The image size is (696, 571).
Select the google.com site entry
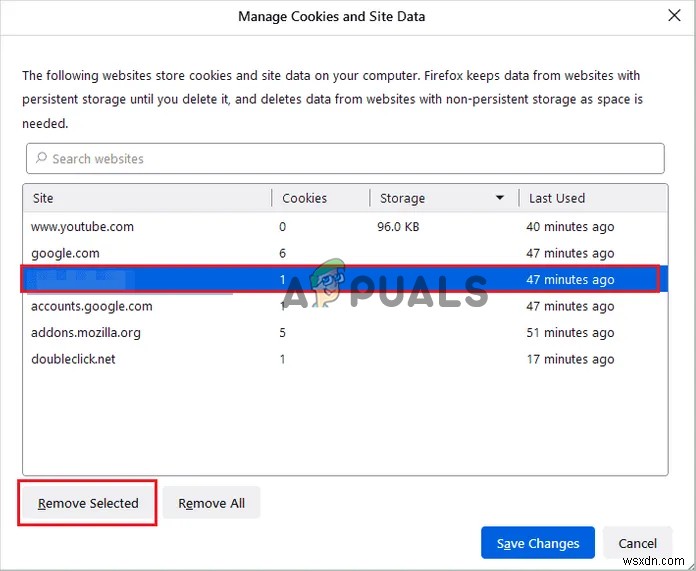65,253
